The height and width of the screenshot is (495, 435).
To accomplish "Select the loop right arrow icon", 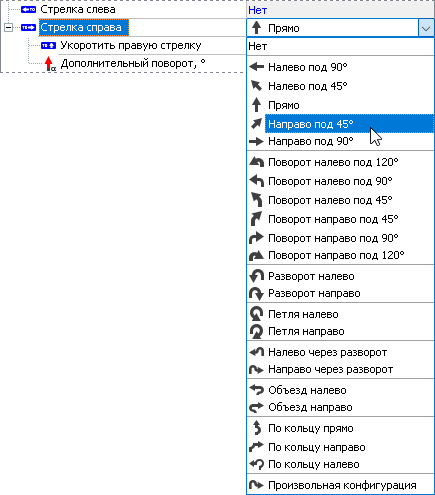I will point(256,331).
